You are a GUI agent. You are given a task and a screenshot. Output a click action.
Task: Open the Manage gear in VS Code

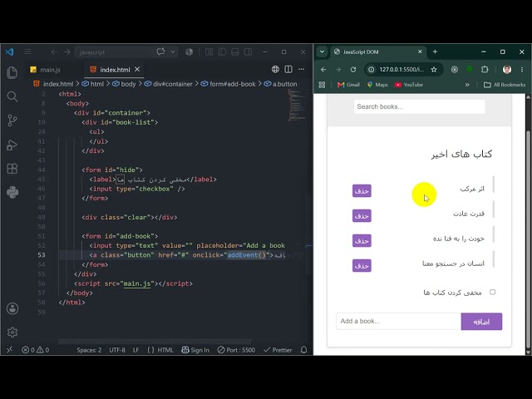pos(12,332)
